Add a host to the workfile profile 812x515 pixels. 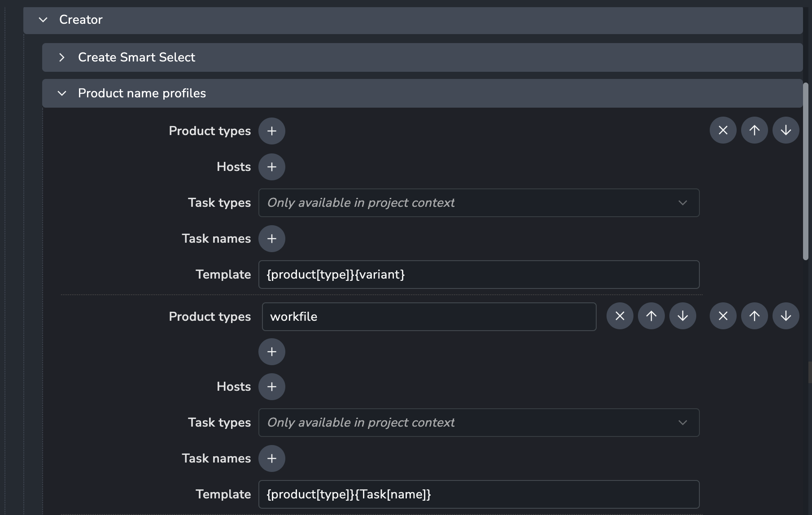tap(271, 387)
